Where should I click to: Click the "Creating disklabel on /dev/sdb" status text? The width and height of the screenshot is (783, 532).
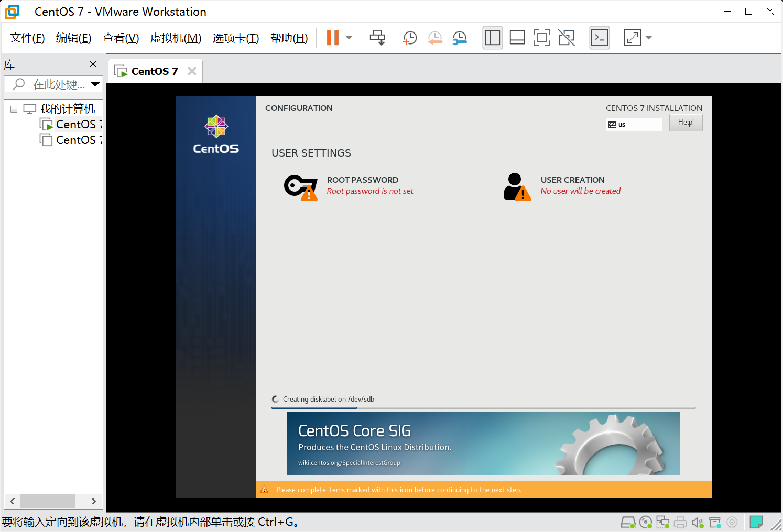click(329, 400)
